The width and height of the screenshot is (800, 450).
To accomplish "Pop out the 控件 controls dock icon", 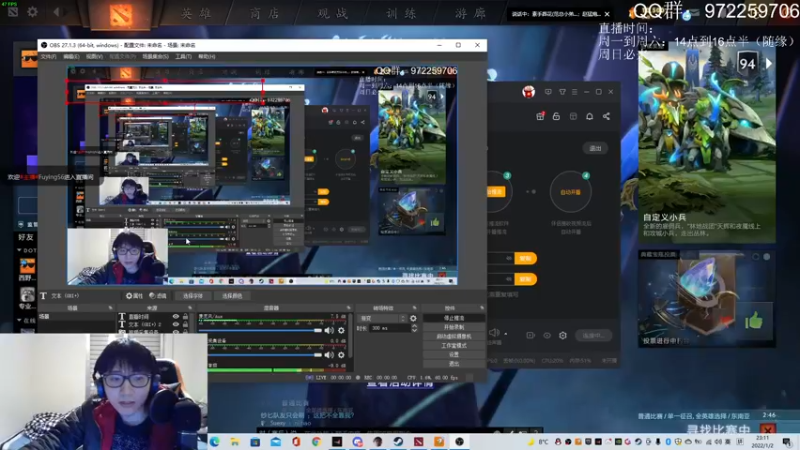I will click(x=482, y=308).
